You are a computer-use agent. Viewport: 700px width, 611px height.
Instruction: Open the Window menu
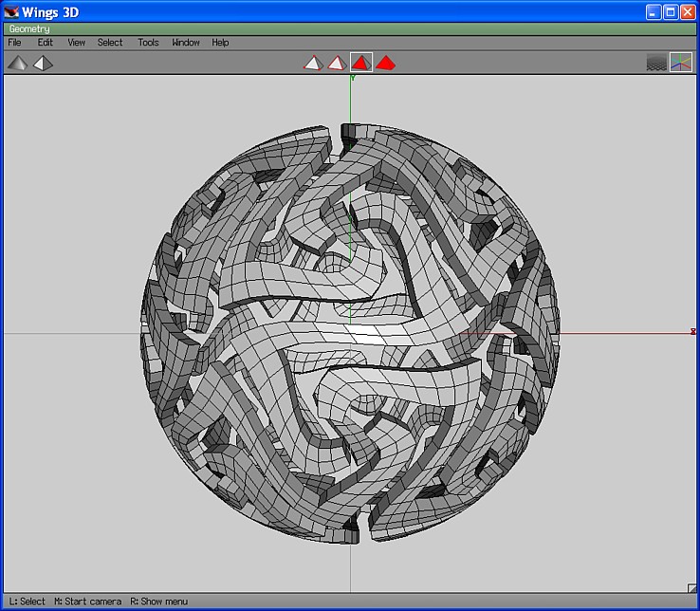[186, 43]
